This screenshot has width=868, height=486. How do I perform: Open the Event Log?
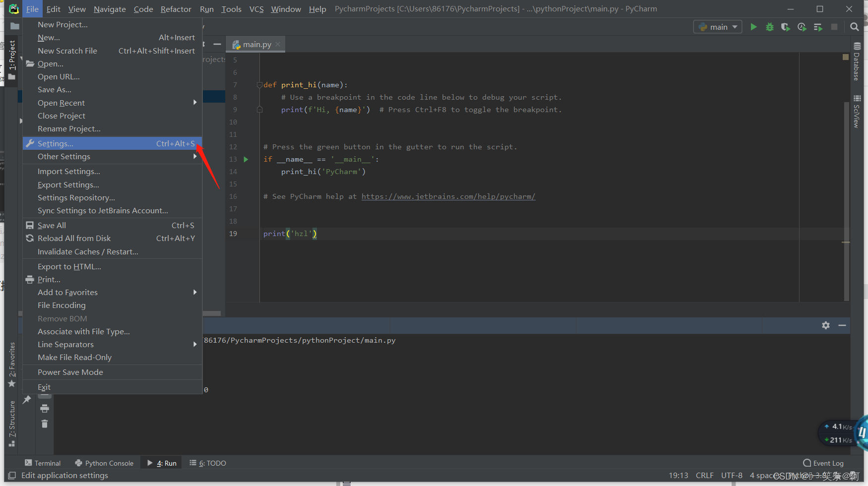pyautogui.click(x=823, y=463)
